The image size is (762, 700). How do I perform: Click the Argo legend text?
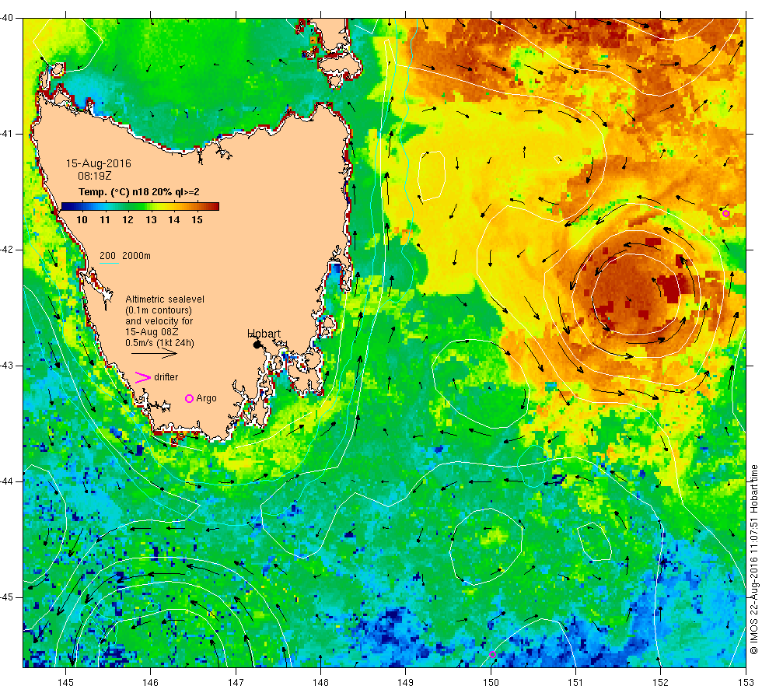(207, 398)
